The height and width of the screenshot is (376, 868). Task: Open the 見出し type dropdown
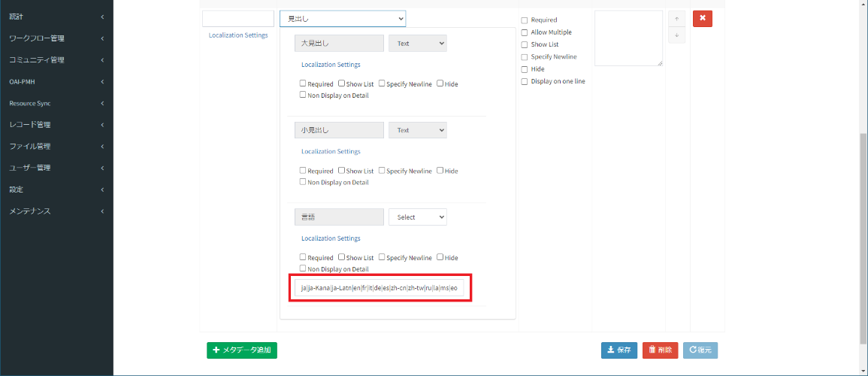coord(342,18)
